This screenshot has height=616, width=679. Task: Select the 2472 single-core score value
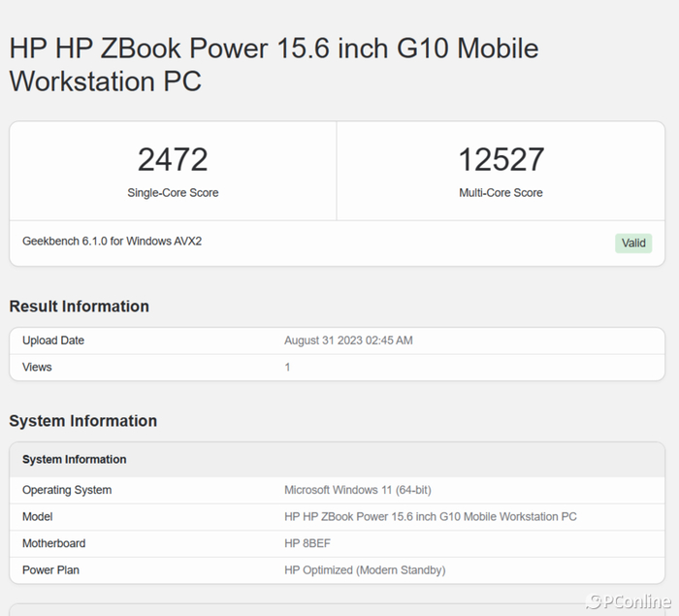coord(173,159)
